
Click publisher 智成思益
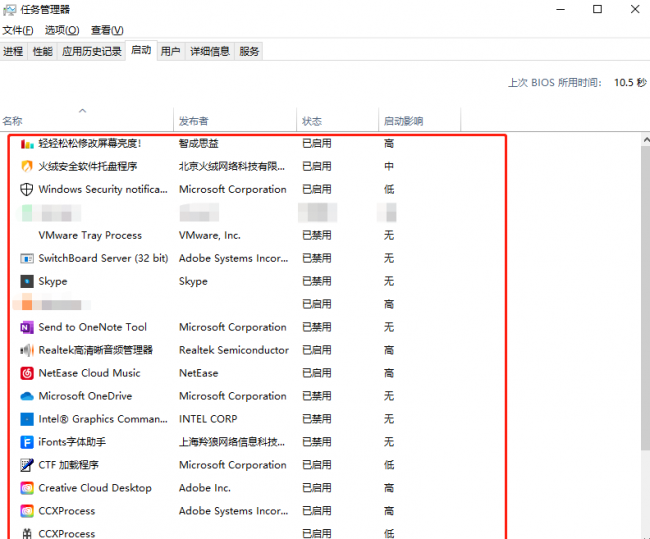(199, 144)
